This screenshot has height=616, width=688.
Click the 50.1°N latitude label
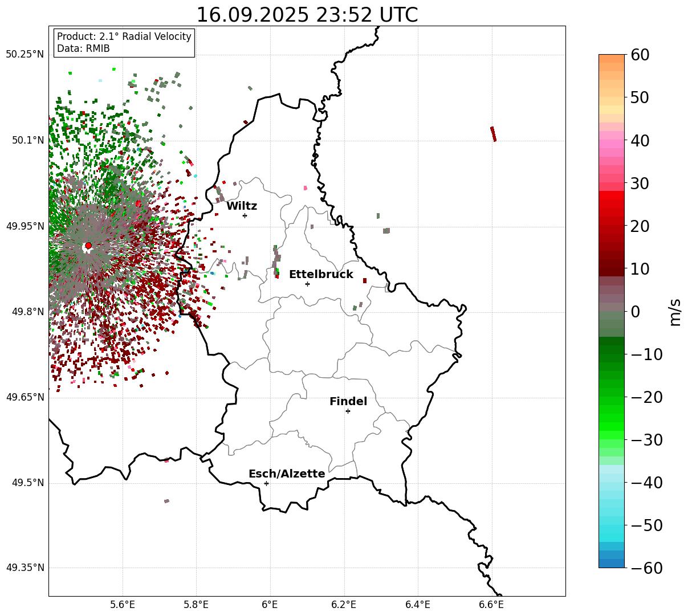coord(27,140)
